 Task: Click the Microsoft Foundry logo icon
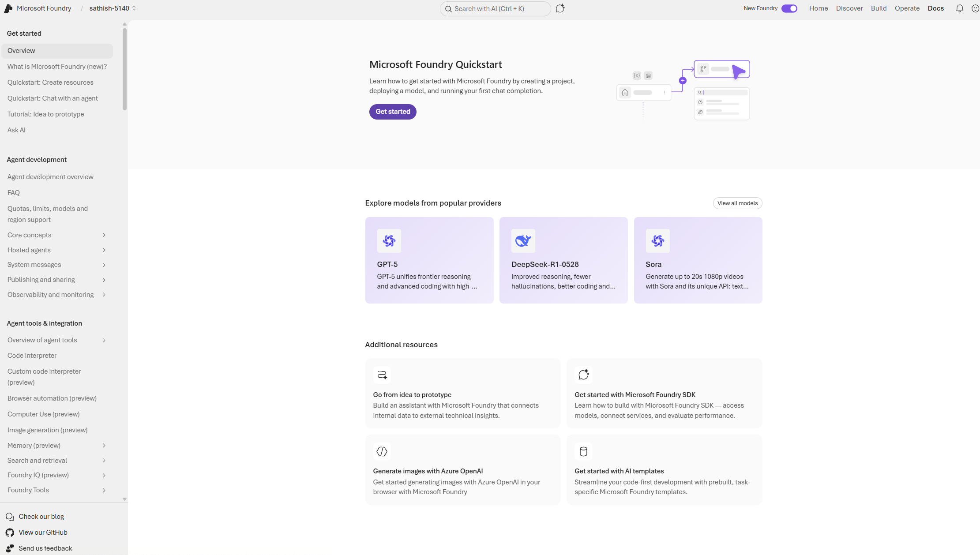coord(8,8)
